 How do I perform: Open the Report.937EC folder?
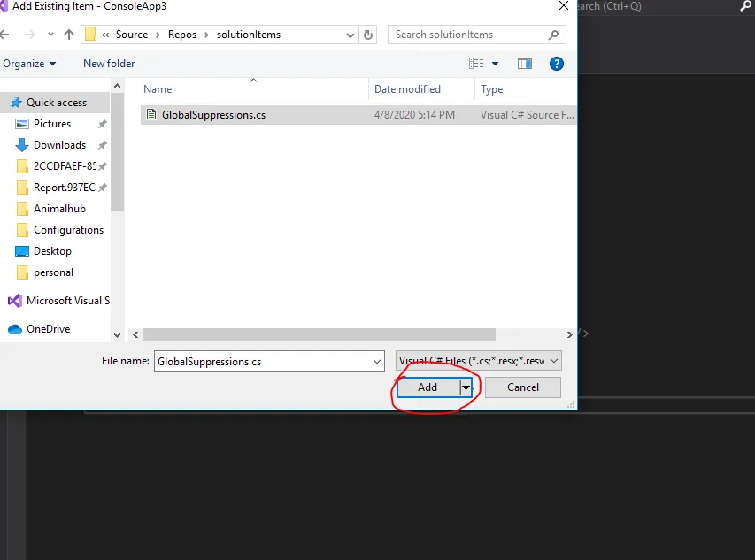(x=64, y=188)
